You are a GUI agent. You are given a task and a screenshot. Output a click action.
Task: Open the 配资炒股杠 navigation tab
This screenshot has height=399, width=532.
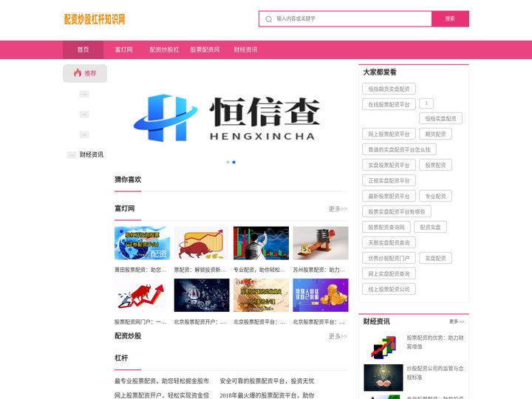point(164,50)
